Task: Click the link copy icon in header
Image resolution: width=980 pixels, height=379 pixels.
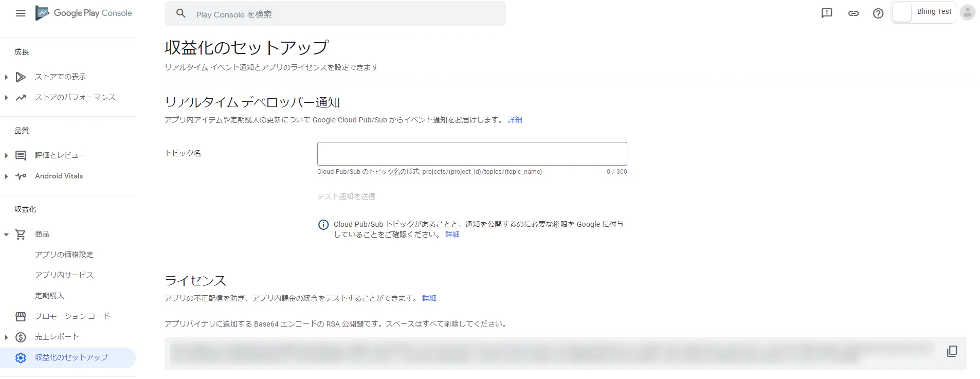Action: [854, 13]
